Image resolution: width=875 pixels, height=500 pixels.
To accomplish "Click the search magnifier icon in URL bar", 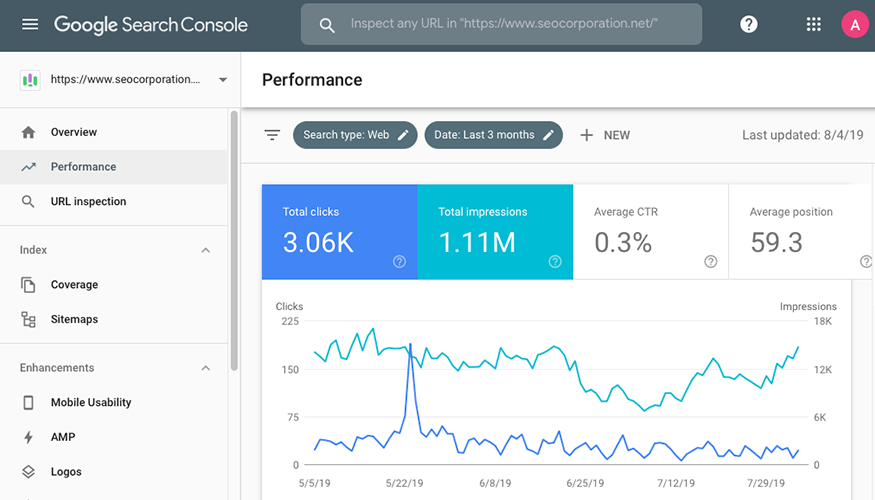I will coord(327,25).
